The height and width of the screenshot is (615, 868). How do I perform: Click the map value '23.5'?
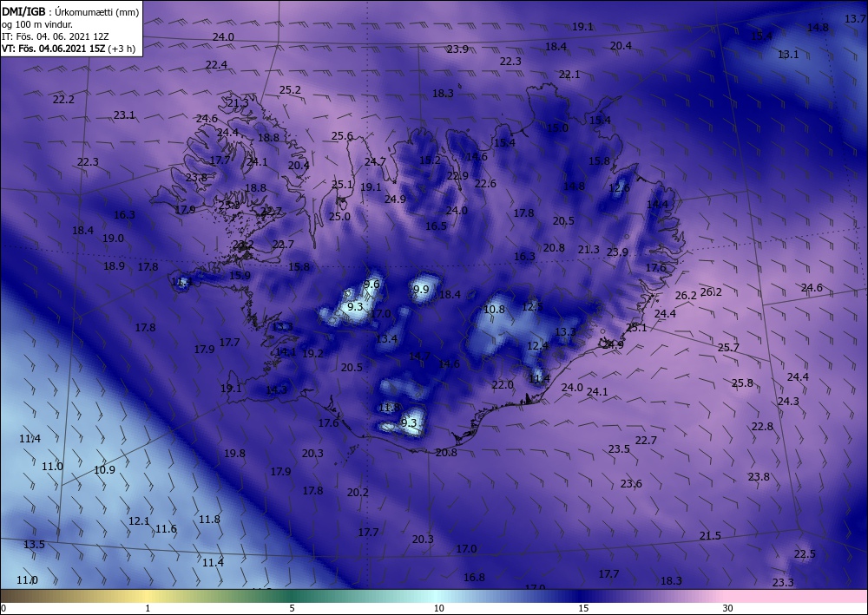tap(619, 448)
